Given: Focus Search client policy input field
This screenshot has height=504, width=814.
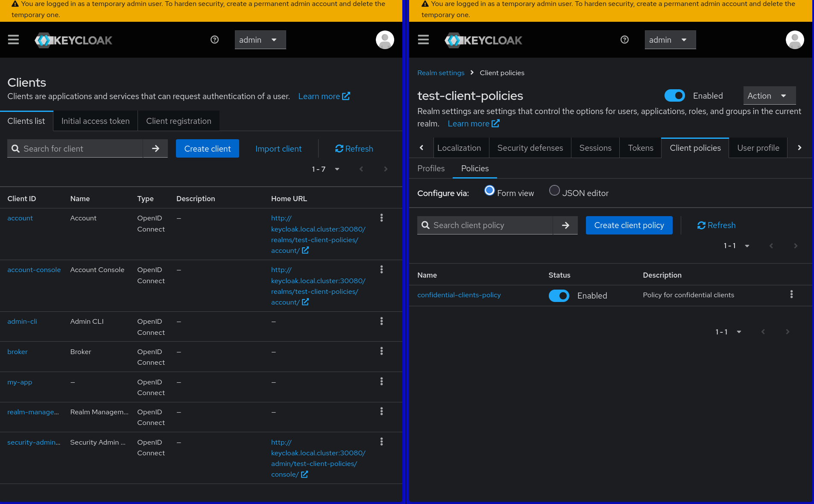Looking at the screenshot, I should point(486,225).
